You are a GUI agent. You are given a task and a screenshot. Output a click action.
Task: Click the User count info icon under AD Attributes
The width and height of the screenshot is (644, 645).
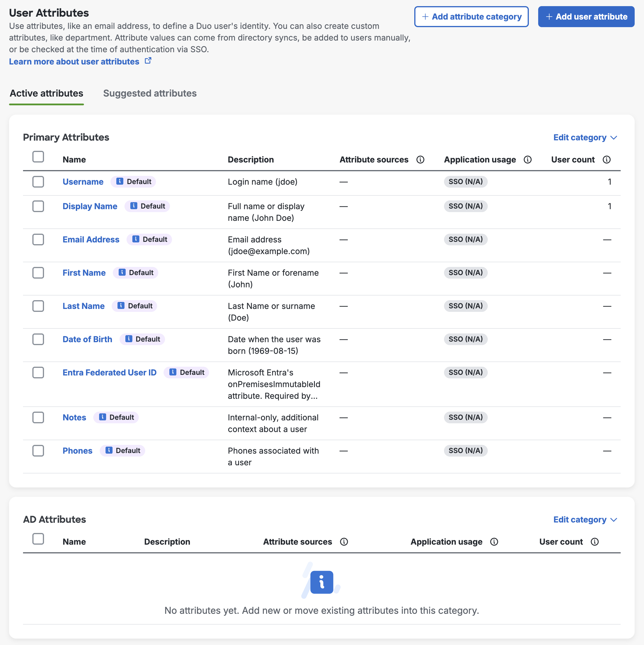point(595,542)
